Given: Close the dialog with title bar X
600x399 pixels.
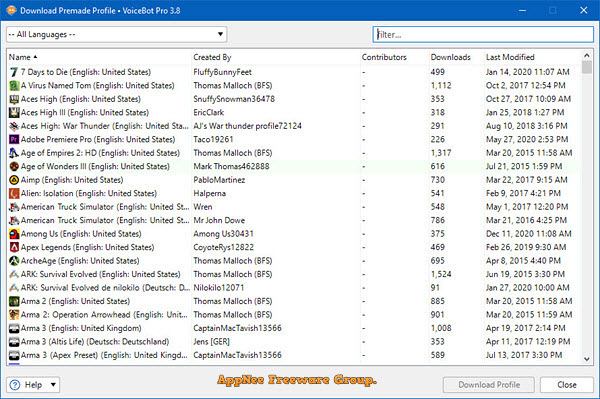Looking at the screenshot, I should click(584, 10).
